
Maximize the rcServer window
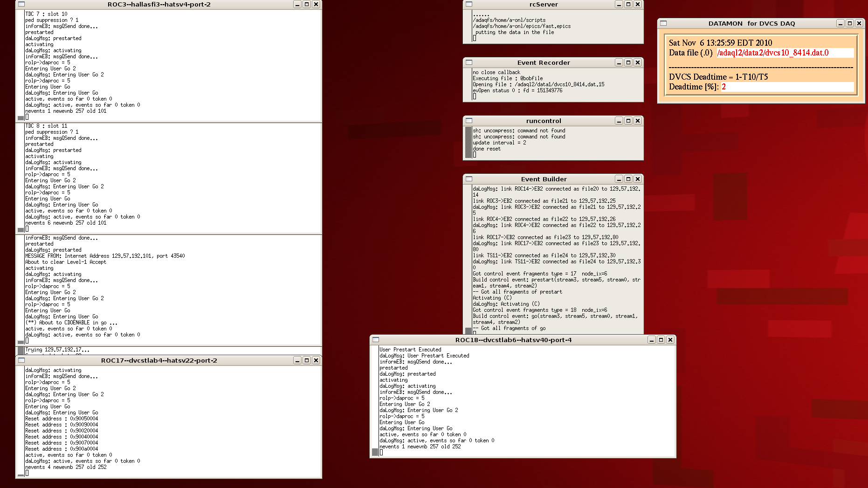pyautogui.click(x=628, y=4)
